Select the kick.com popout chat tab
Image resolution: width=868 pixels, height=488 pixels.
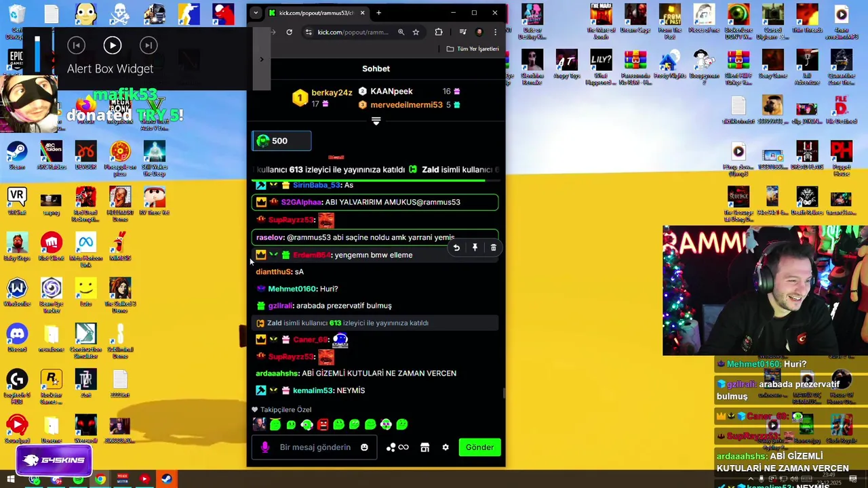316,13
